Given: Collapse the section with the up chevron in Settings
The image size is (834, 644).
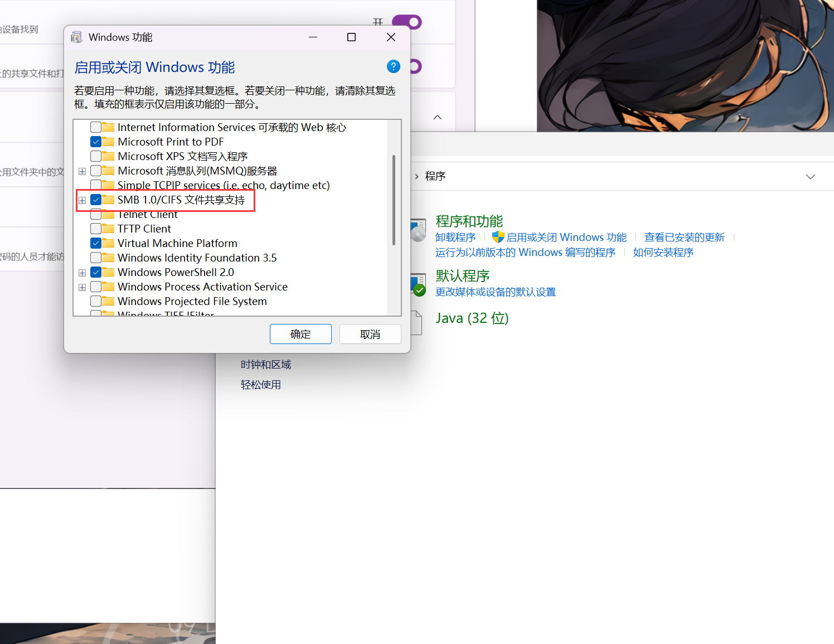Looking at the screenshot, I should (x=438, y=117).
